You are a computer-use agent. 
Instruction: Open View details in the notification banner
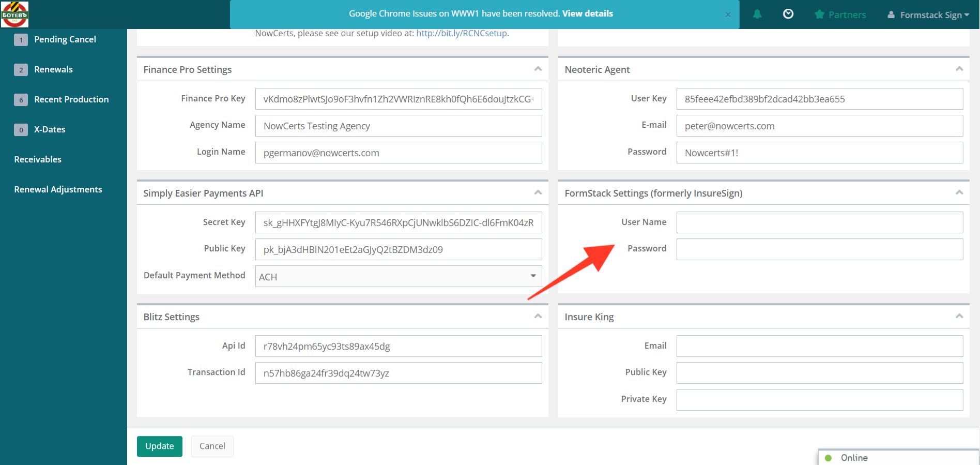coord(588,13)
